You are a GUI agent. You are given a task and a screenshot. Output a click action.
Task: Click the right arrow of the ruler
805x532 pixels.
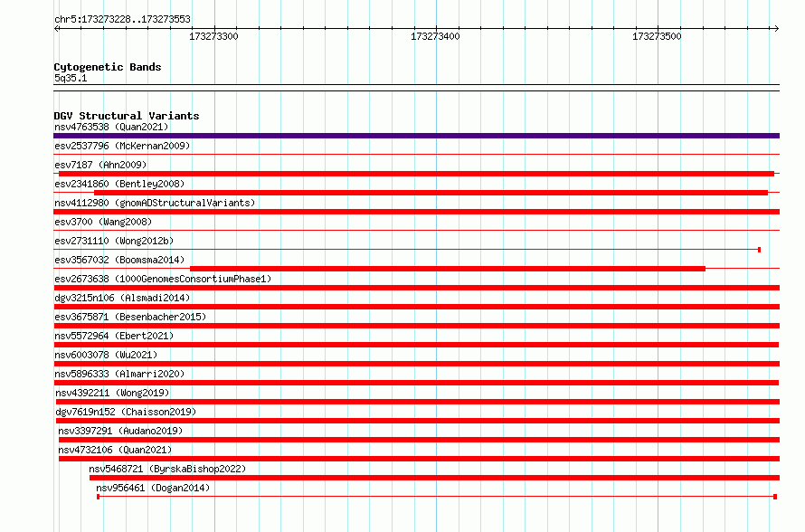[x=776, y=28]
